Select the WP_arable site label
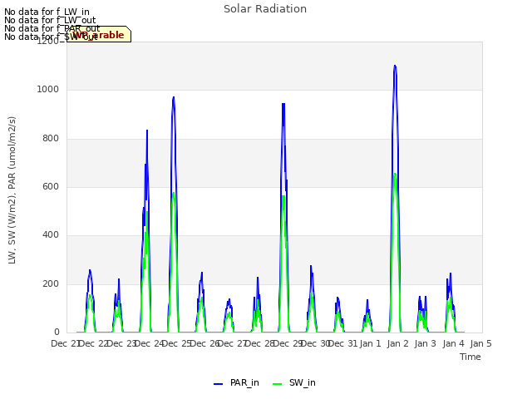The image size is (532, 399). (x=99, y=35)
